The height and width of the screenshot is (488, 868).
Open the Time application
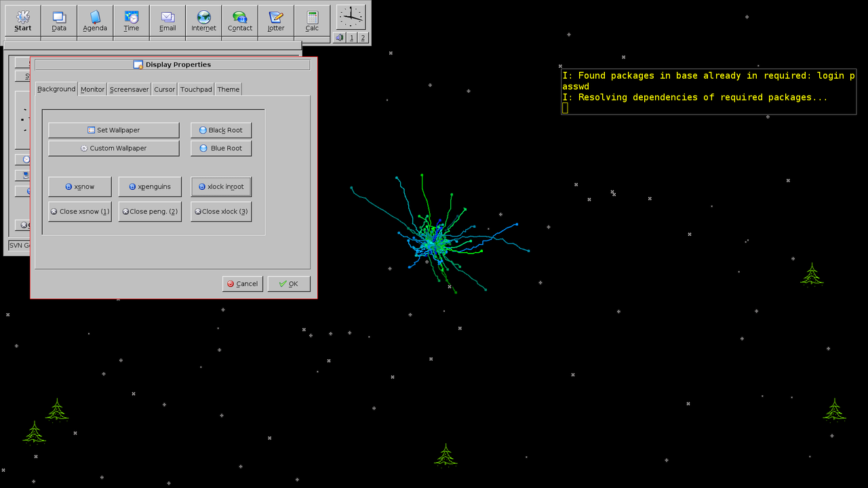131,20
